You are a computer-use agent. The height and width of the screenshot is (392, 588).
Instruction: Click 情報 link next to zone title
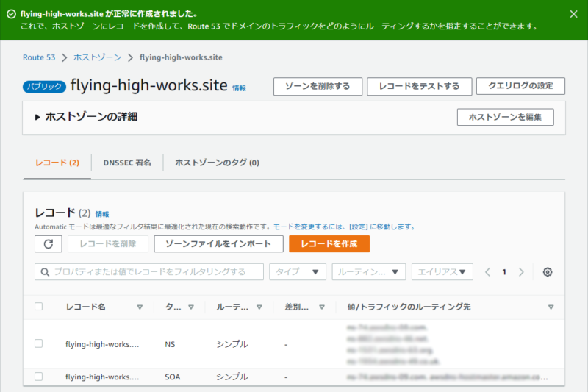[x=239, y=88]
